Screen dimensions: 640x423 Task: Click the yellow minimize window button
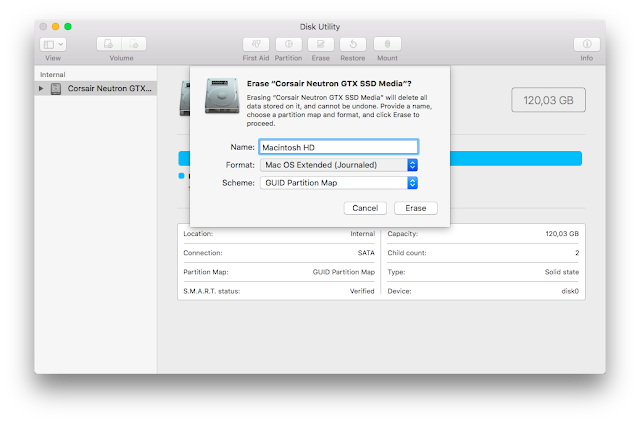tap(56, 27)
